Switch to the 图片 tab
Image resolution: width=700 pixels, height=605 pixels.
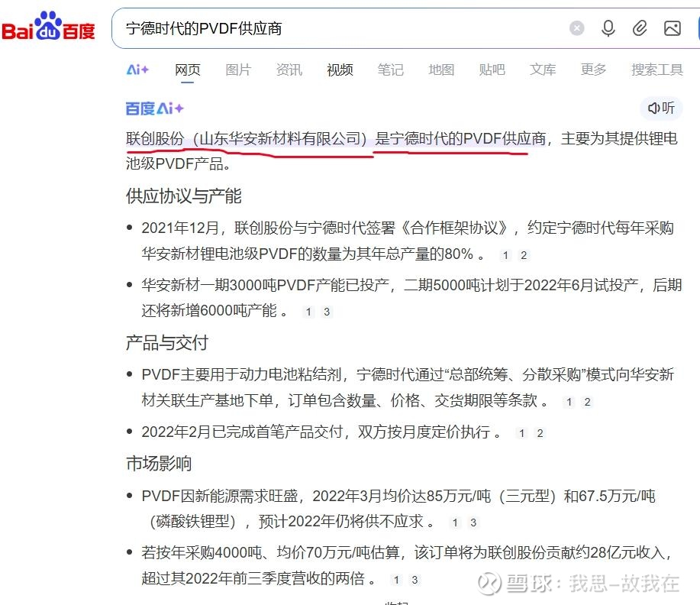(238, 70)
